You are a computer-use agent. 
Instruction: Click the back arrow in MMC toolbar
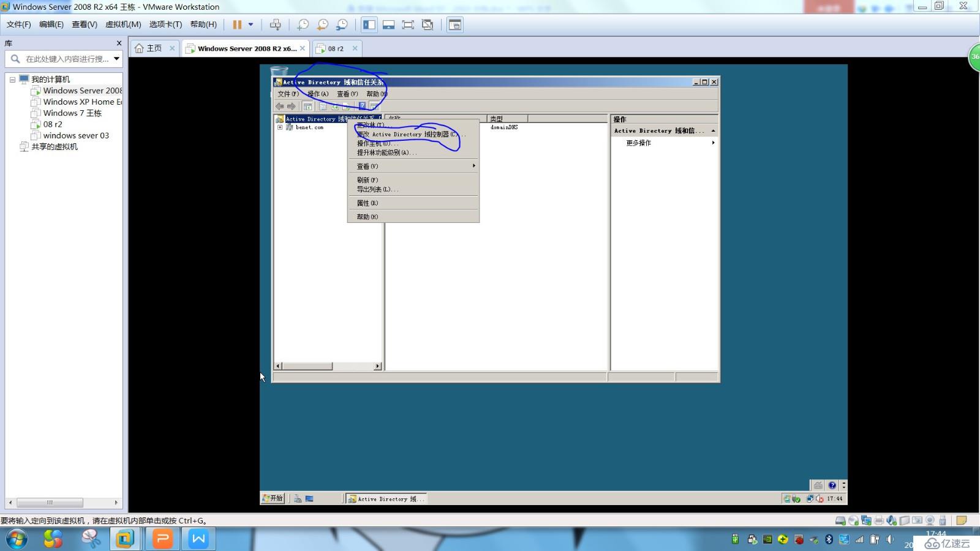pyautogui.click(x=280, y=107)
